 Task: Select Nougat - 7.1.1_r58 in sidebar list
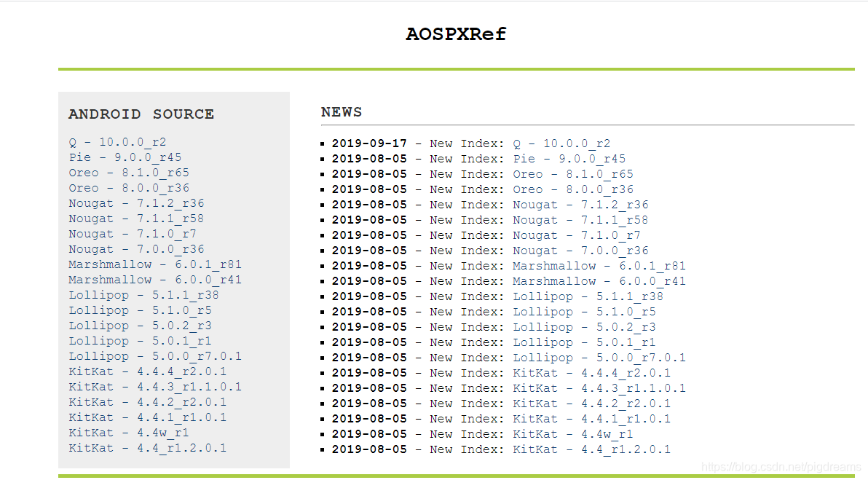[136, 219]
